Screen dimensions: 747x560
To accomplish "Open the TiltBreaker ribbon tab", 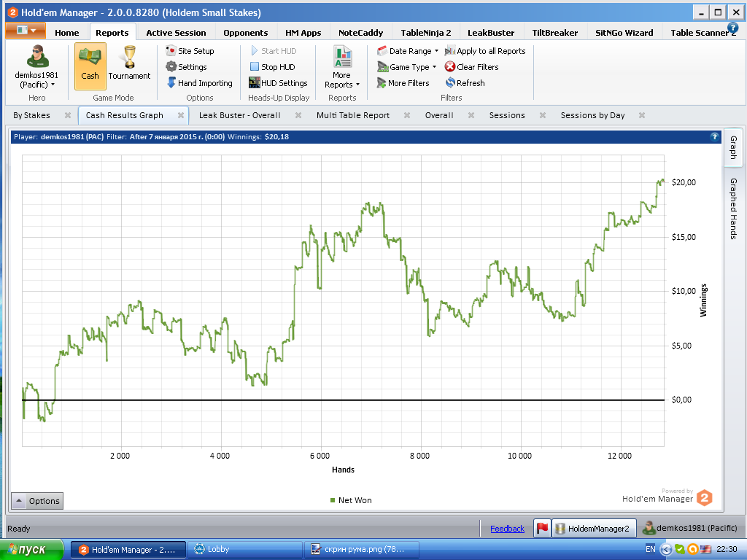I will (554, 33).
